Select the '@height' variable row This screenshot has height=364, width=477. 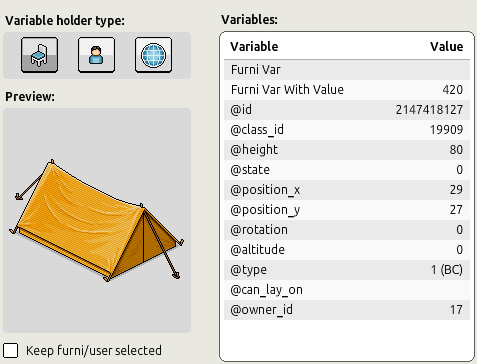tap(347, 150)
